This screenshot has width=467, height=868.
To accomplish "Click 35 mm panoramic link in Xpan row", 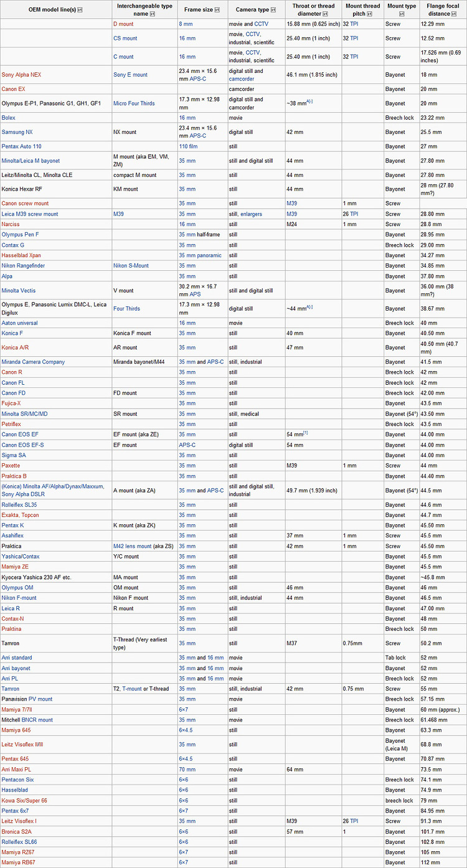I will pyautogui.click(x=200, y=255).
